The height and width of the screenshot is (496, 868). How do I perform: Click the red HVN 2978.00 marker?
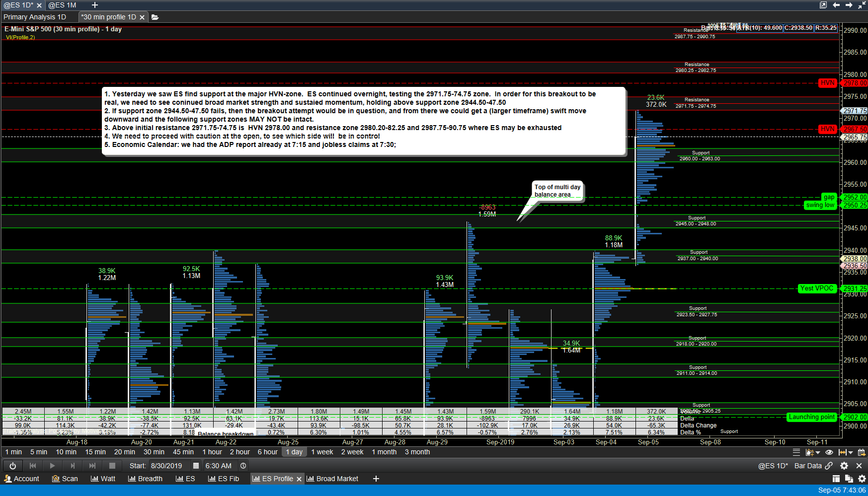(828, 83)
